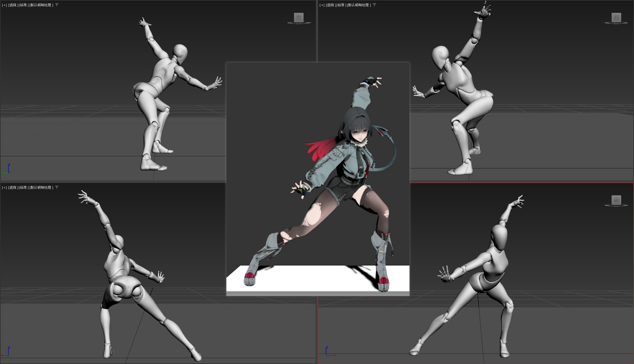Open the [+] menu in top-left viewport
This screenshot has width=634, height=364.
4,5
